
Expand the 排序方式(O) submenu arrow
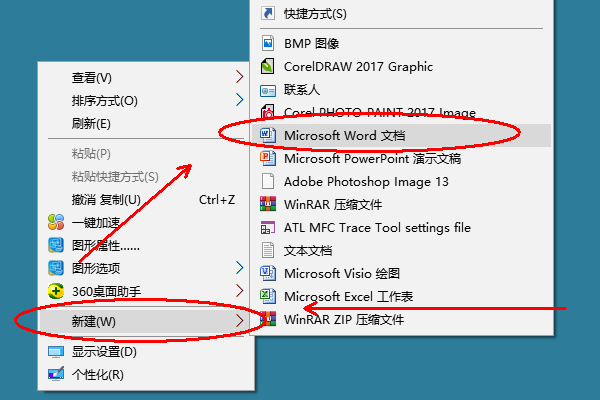coord(240,100)
